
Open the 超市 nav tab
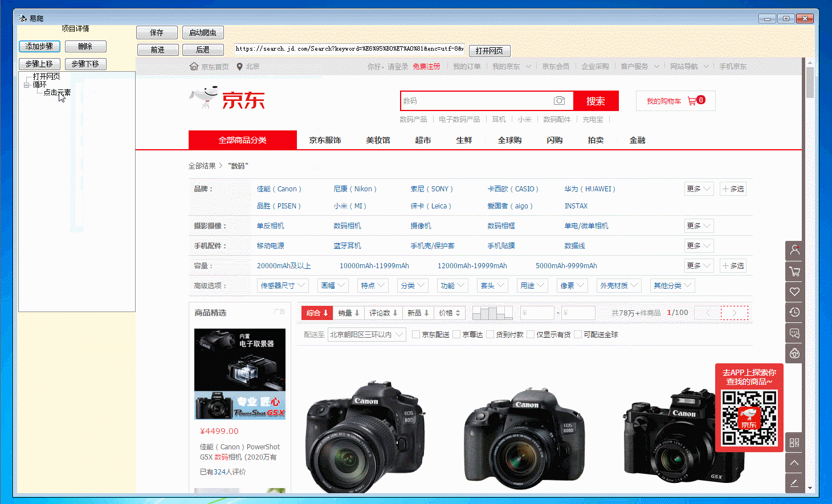(423, 140)
